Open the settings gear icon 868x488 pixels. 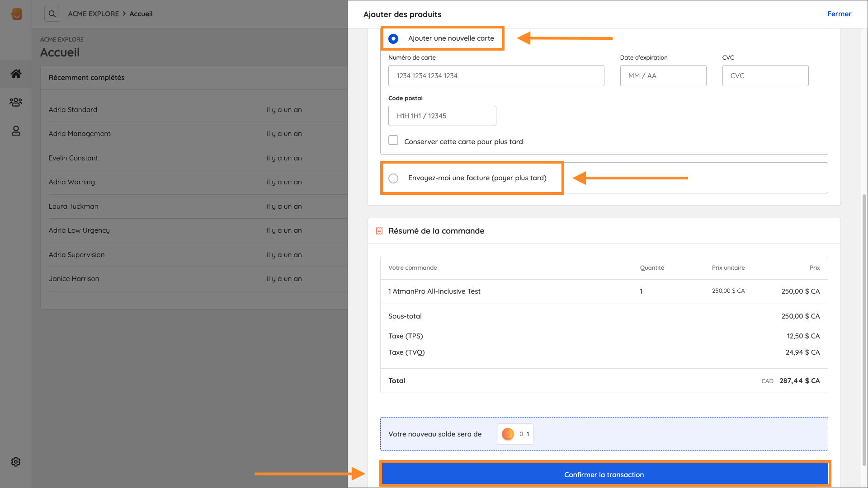16,462
